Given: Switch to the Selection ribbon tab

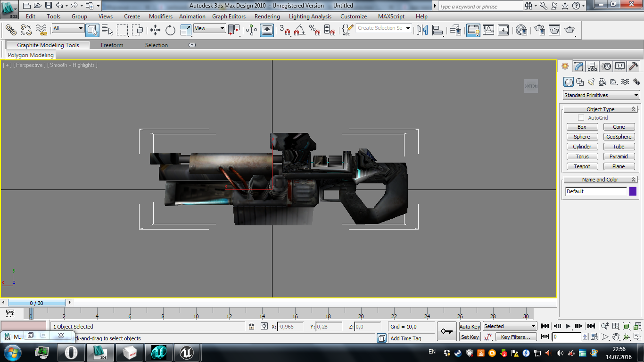Looking at the screenshot, I should point(157,45).
